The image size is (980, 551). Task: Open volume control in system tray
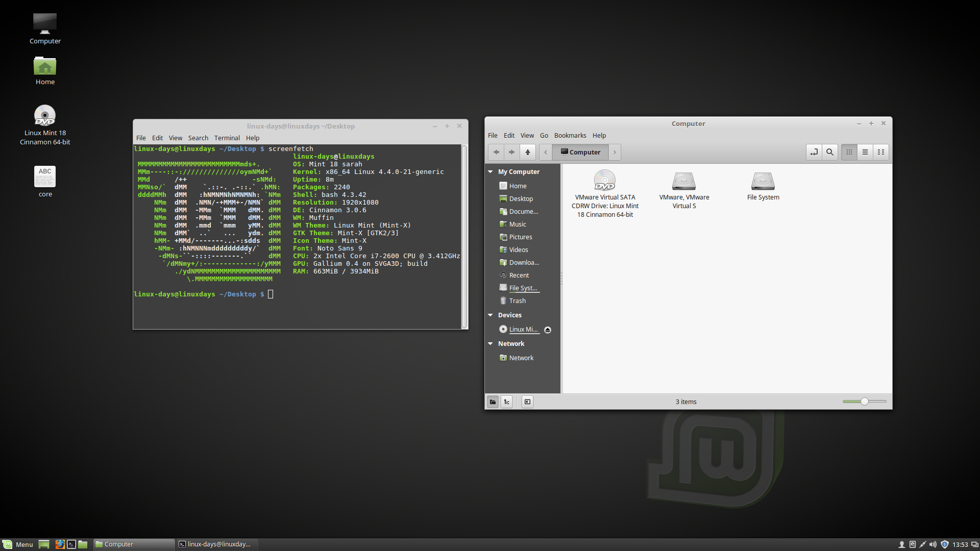pos(933,544)
